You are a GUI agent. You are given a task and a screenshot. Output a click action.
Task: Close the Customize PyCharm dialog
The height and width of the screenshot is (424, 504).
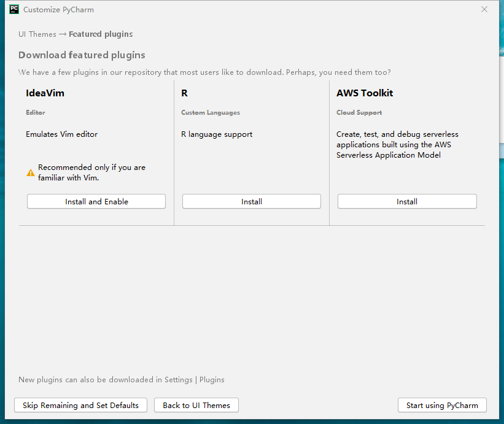point(484,9)
